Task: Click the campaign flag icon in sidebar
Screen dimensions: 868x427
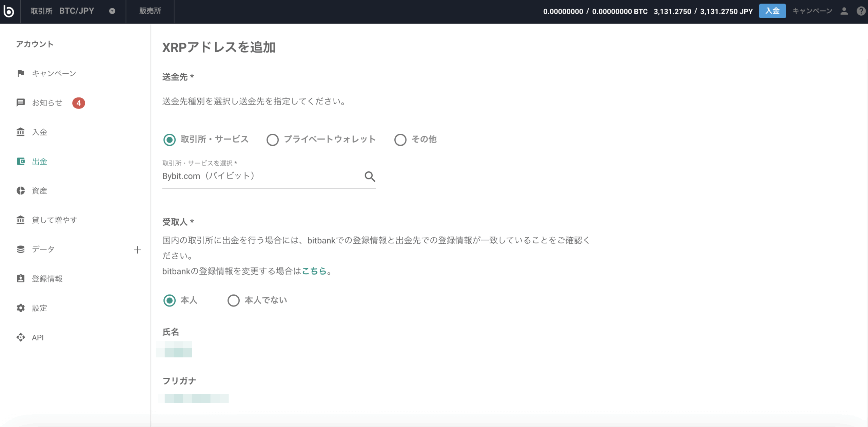Action: 21,73
